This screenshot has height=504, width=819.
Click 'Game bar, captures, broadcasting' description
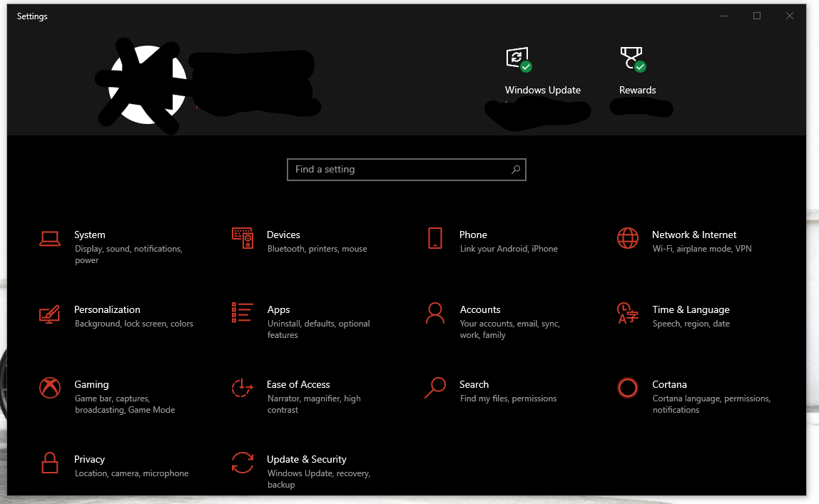click(x=125, y=404)
